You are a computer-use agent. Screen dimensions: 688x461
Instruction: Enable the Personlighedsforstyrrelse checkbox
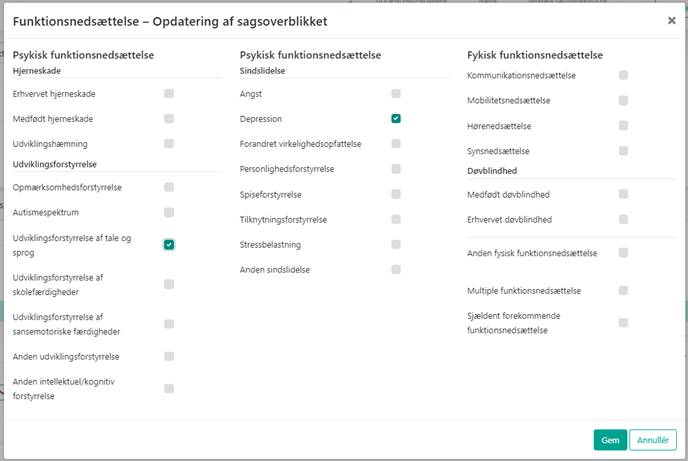tap(396, 169)
